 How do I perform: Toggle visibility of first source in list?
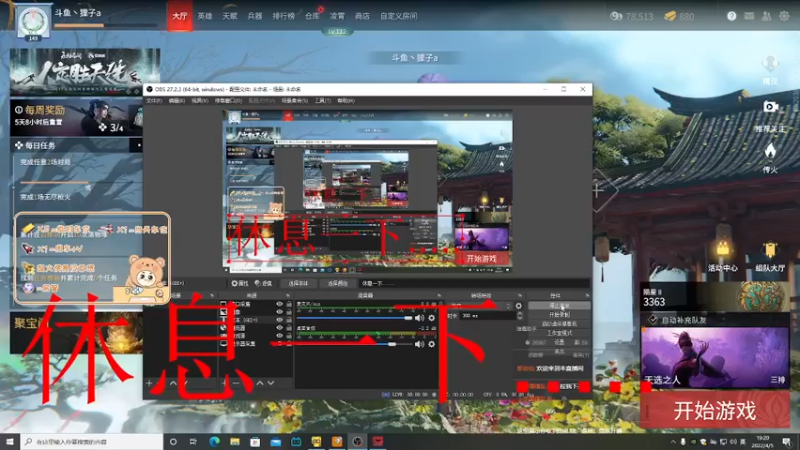pyautogui.click(x=279, y=304)
